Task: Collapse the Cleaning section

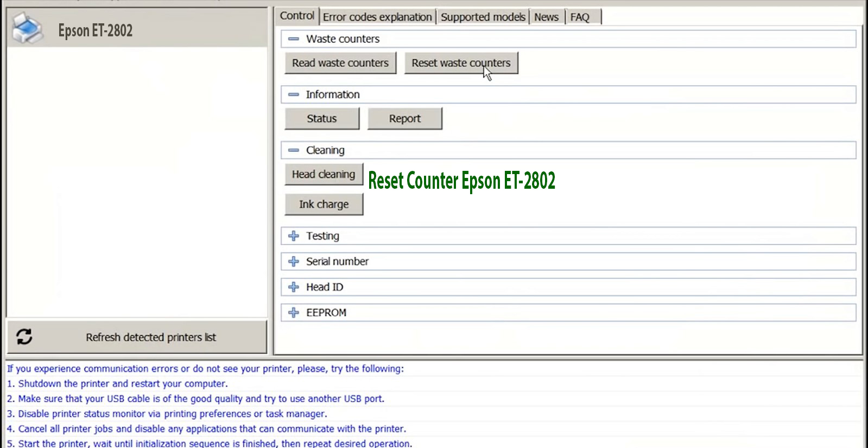Action: pyautogui.click(x=294, y=150)
